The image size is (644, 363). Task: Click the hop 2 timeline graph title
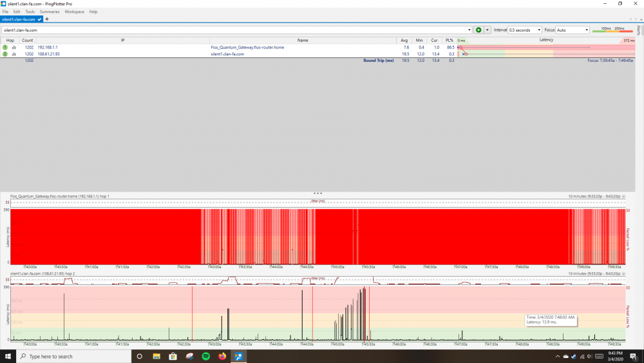43,274
